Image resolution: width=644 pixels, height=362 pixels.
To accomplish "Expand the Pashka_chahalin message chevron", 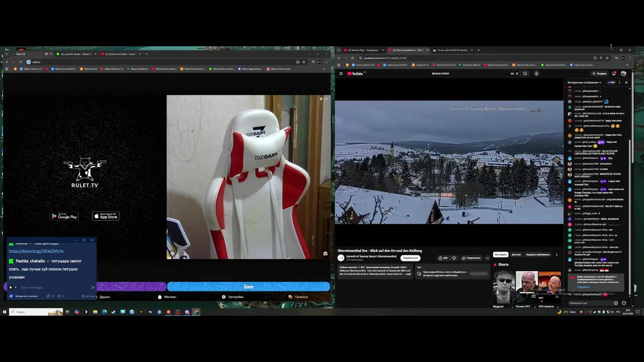I will (48, 261).
